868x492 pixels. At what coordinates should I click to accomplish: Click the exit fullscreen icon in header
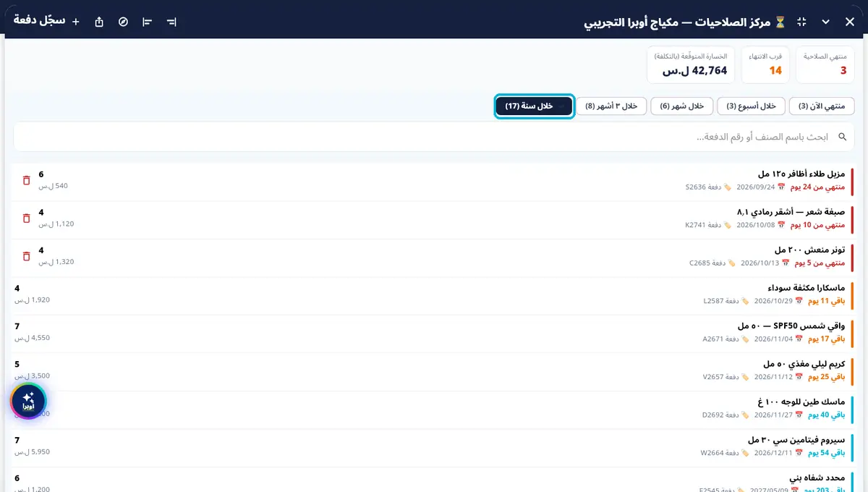[x=801, y=22]
